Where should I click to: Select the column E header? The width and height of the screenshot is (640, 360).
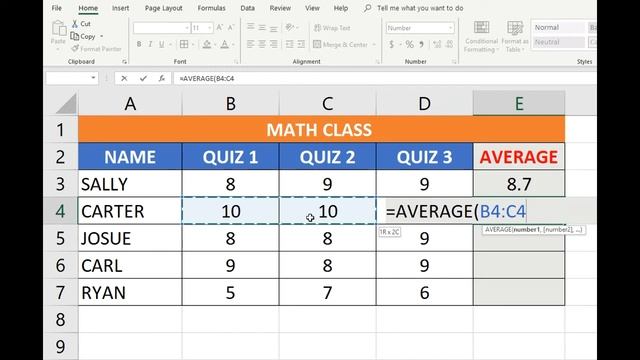click(x=519, y=104)
